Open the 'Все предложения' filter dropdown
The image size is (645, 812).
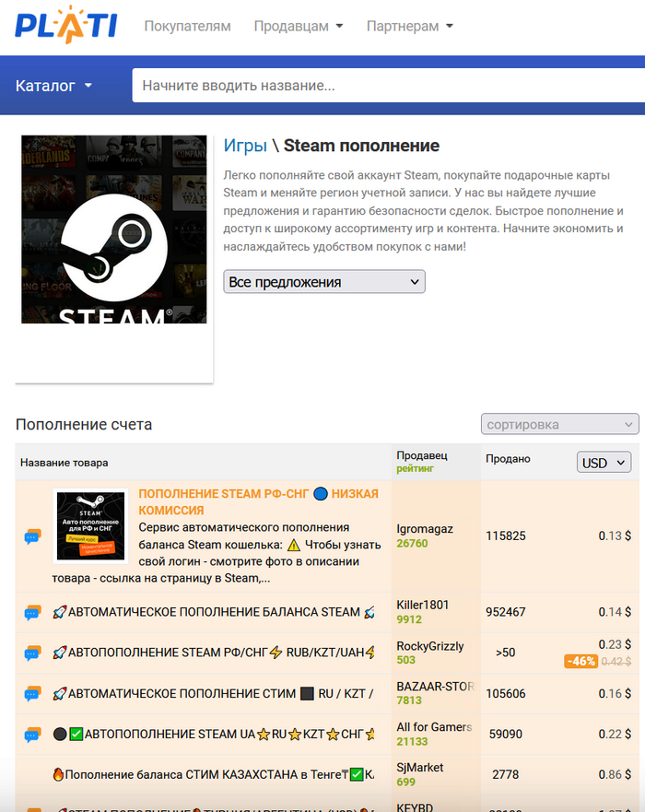324,282
